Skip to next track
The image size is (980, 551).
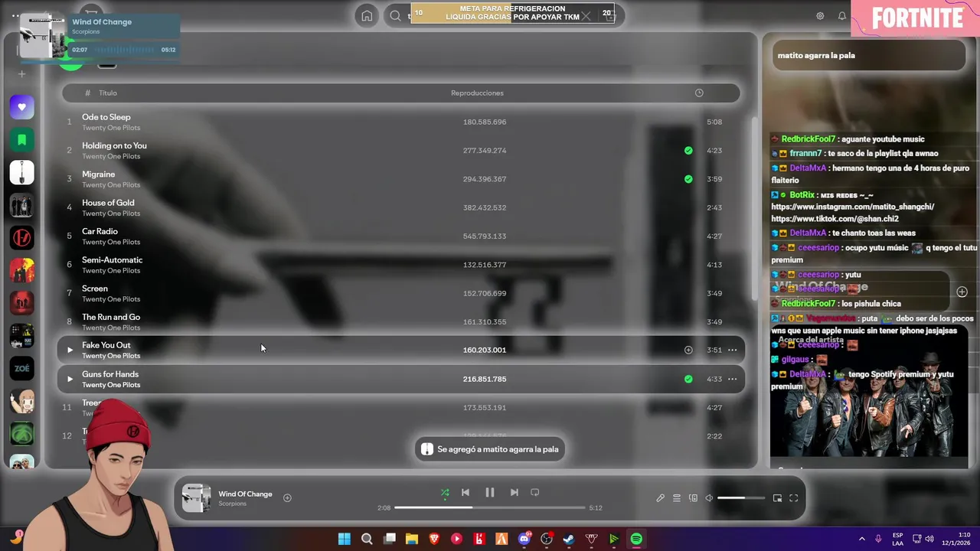pyautogui.click(x=514, y=493)
